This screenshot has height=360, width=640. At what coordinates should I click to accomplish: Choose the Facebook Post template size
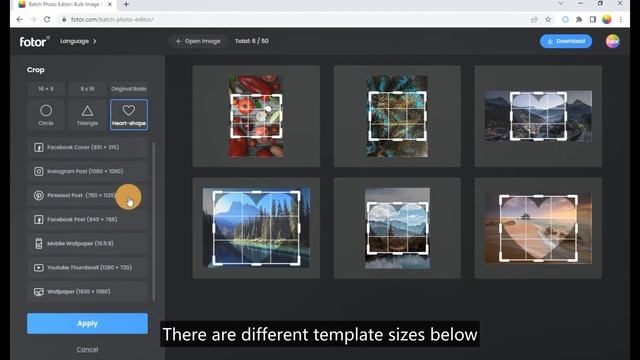[87, 220]
